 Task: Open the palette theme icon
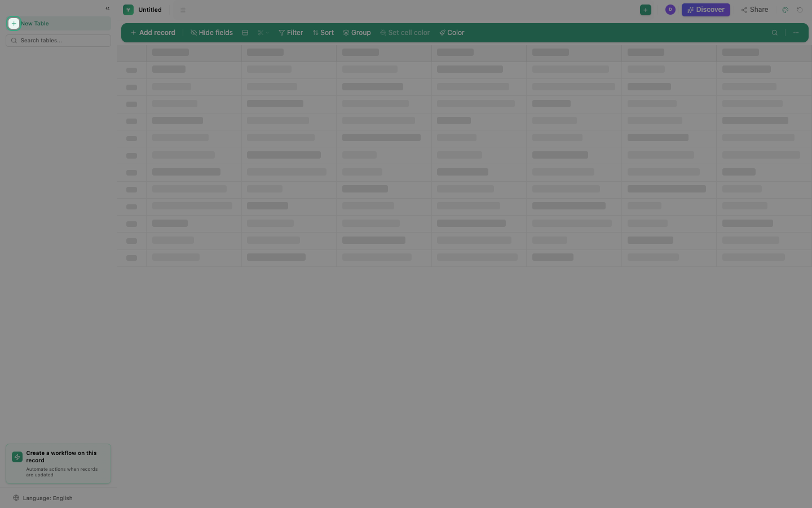coord(785,10)
